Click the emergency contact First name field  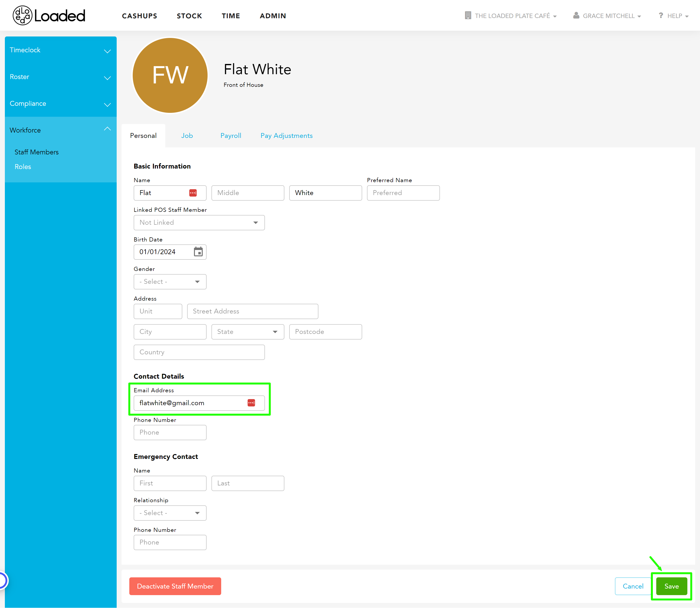point(170,483)
